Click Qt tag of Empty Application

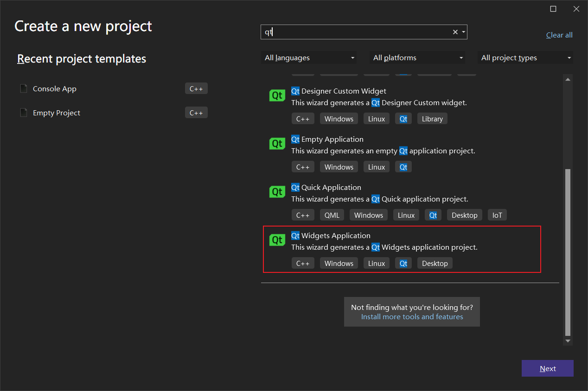pyautogui.click(x=403, y=167)
